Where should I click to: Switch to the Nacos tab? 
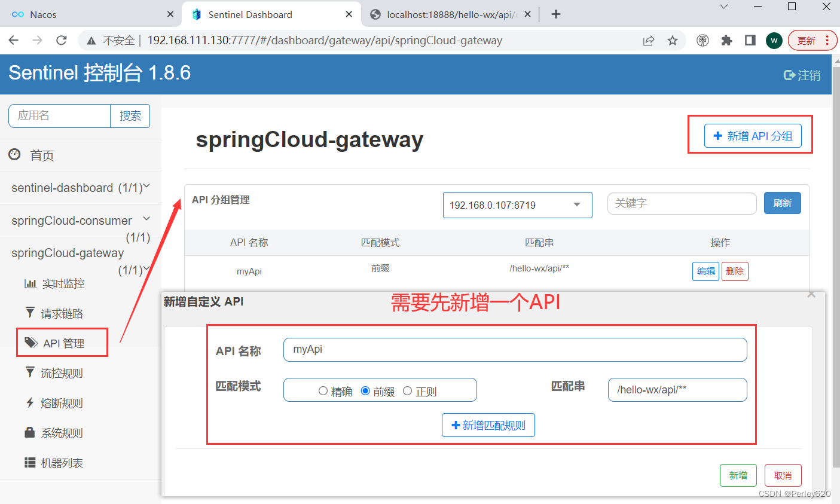[x=90, y=14]
